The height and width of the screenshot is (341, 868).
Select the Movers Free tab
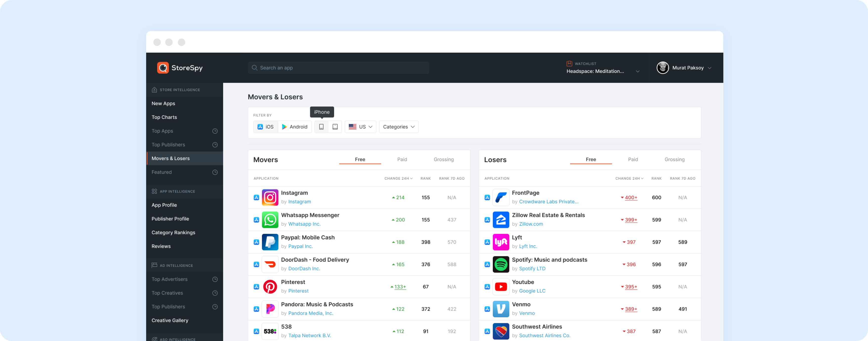click(x=360, y=159)
